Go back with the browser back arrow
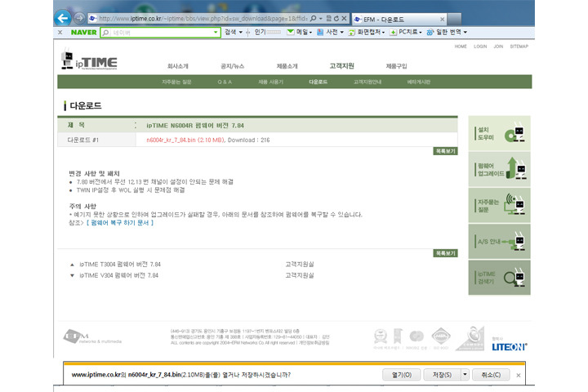 point(62,18)
